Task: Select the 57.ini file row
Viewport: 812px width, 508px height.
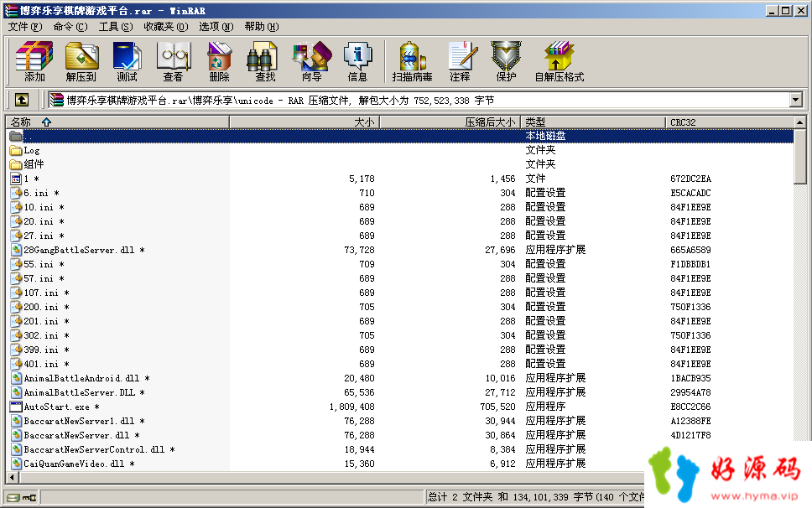Action: [x=400, y=278]
